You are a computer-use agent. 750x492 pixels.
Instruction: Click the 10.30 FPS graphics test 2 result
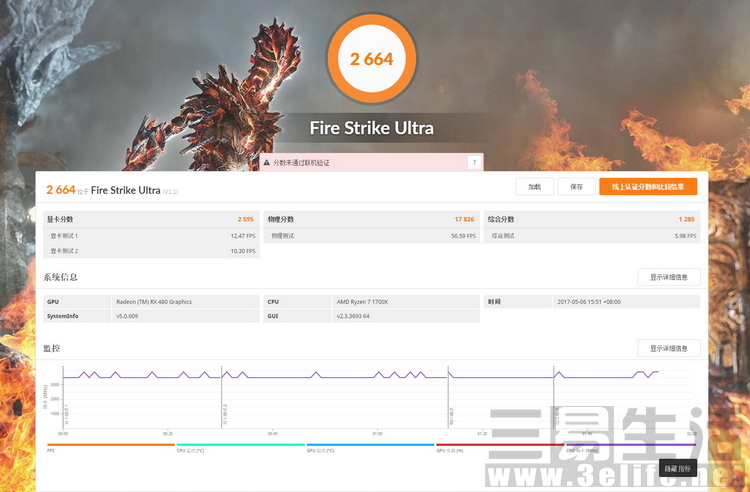pyautogui.click(x=243, y=251)
